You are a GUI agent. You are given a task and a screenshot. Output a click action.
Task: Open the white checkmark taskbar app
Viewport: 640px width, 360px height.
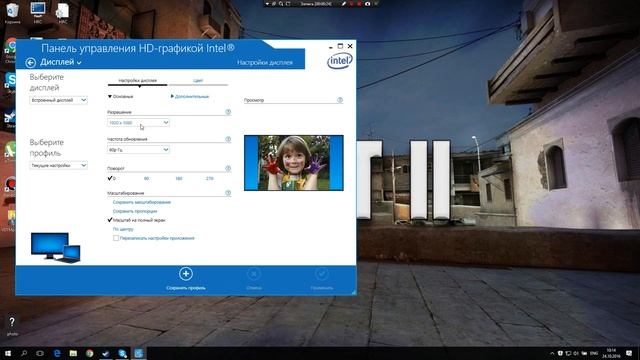(106, 353)
